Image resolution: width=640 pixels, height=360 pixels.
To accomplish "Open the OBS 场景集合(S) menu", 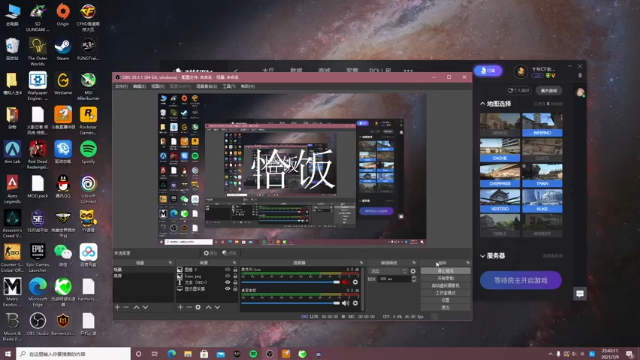I will click(x=207, y=87).
